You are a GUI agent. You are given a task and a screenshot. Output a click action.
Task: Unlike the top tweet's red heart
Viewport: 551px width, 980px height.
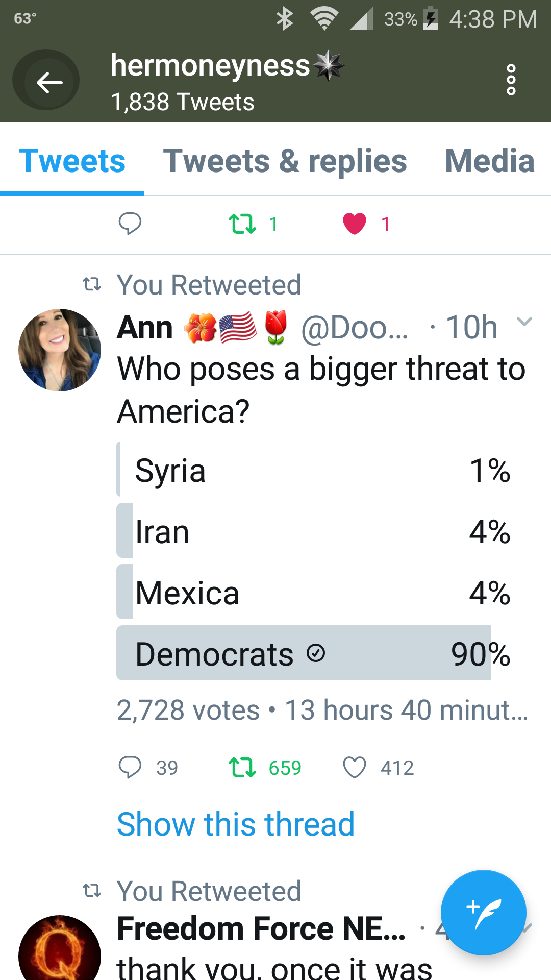[355, 224]
